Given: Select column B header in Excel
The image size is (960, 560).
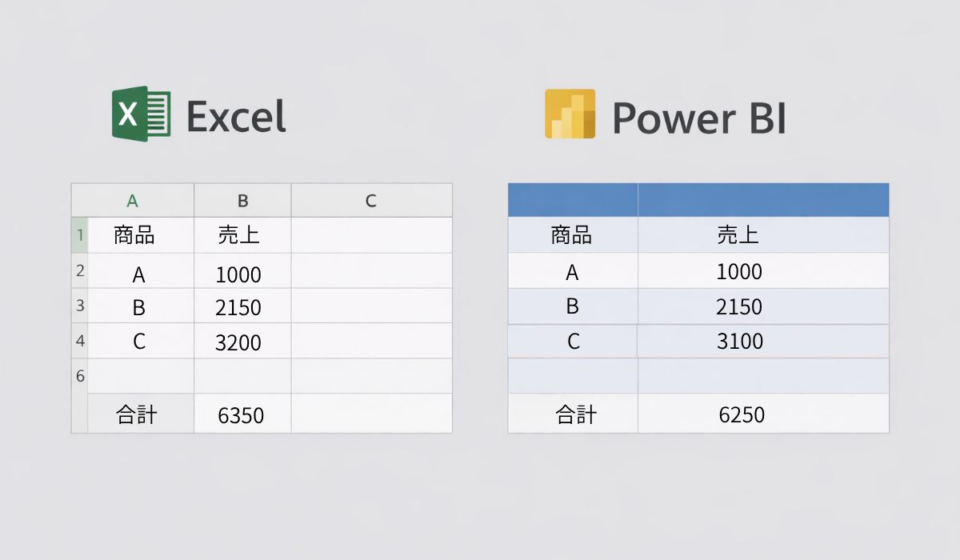Looking at the screenshot, I should click(242, 201).
